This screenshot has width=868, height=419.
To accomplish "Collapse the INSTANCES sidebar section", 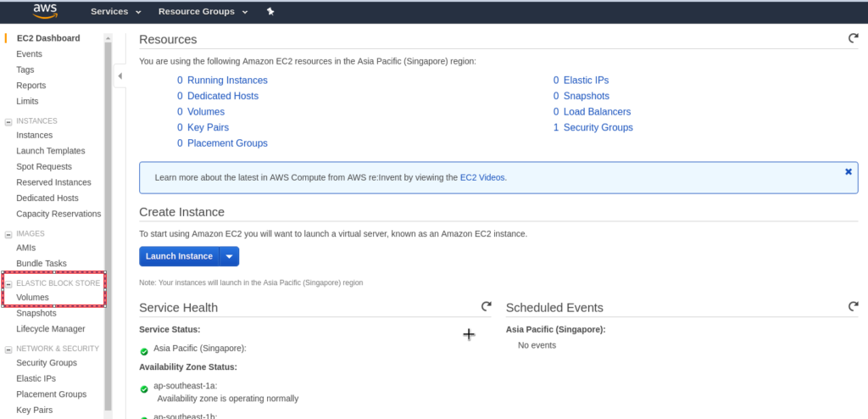I will 8,121.
